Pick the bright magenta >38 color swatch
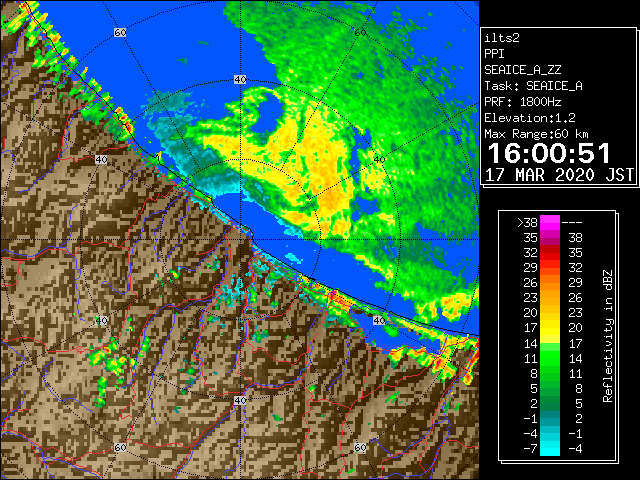 [550, 223]
